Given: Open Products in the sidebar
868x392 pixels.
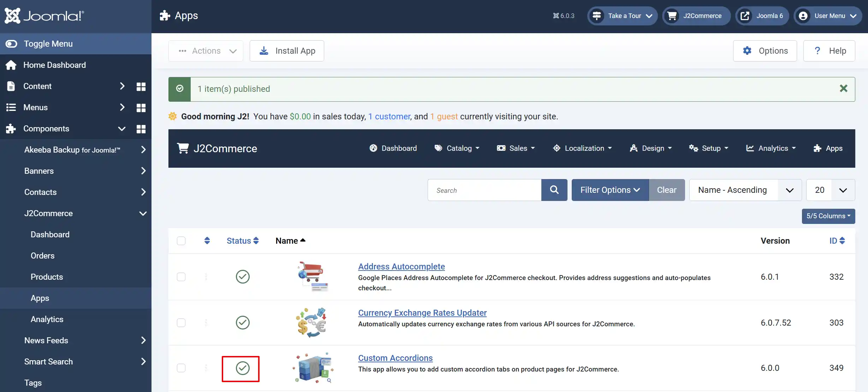Looking at the screenshot, I should [47, 277].
